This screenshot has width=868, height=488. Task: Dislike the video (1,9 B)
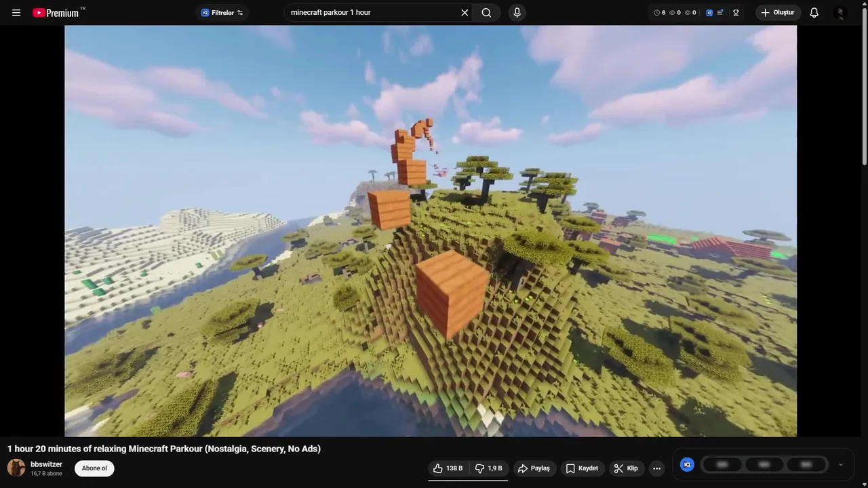(489, 468)
